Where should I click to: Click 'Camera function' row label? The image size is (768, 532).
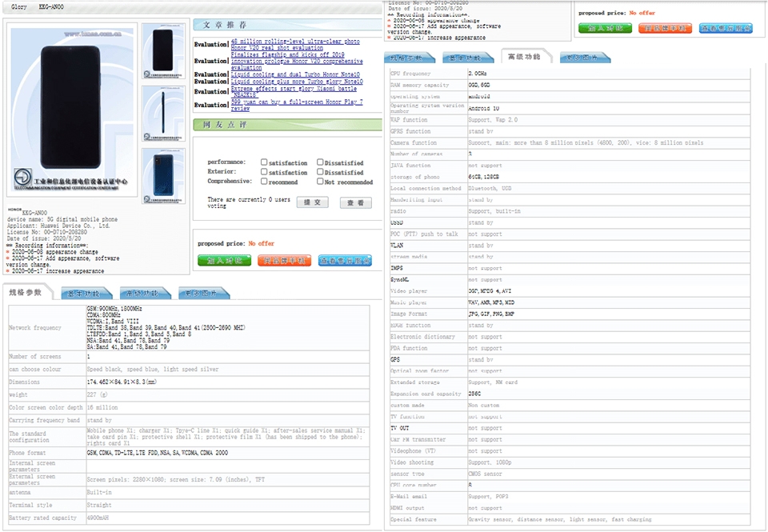(414, 142)
